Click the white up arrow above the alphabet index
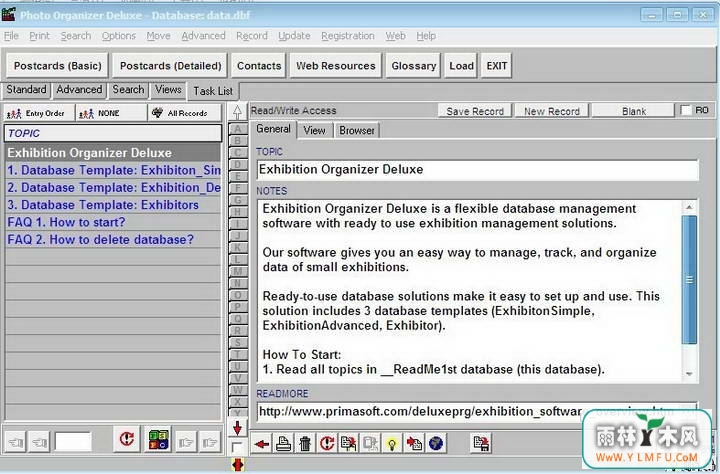The image size is (720, 474). pyautogui.click(x=237, y=112)
